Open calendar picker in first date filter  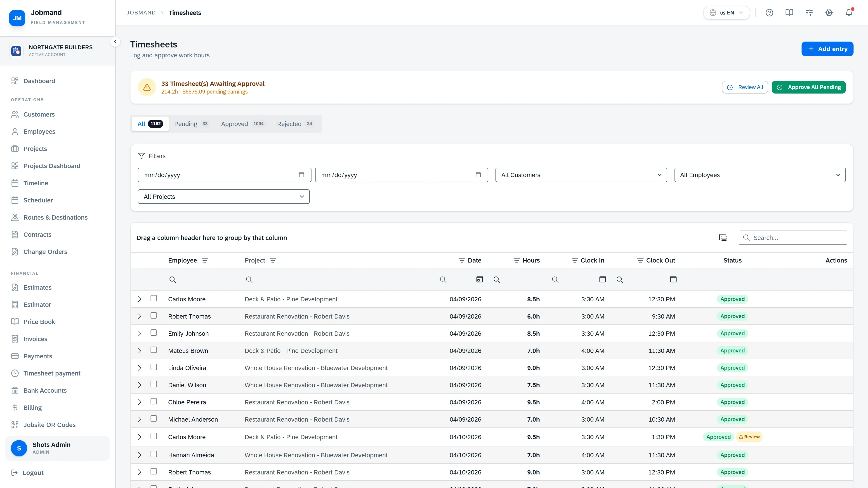tap(302, 175)
